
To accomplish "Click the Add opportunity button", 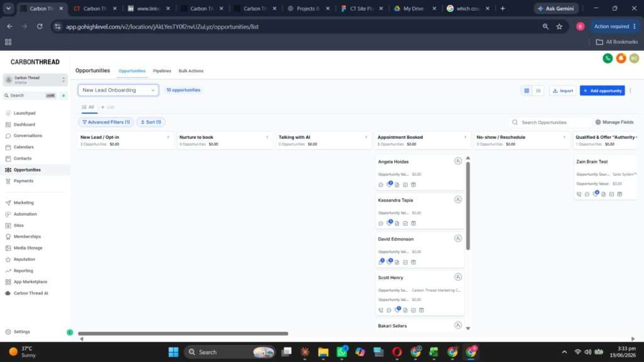I will point(602,90).
